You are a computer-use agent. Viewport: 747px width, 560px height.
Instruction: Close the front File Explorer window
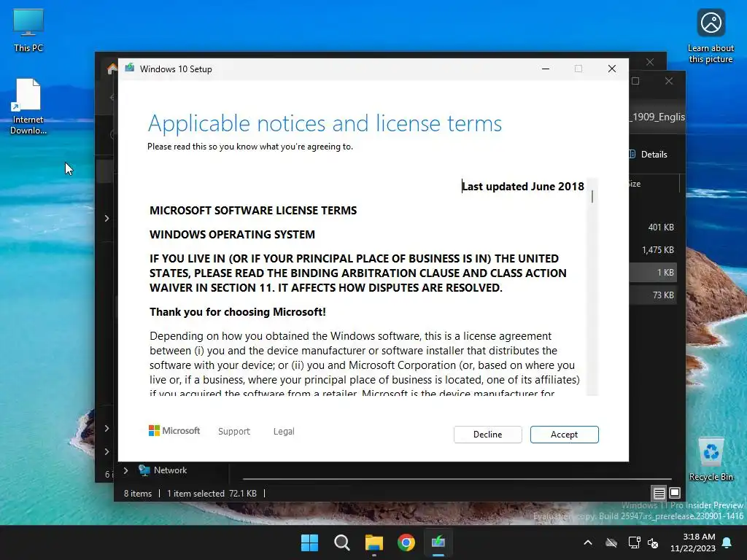click(669, 81)
